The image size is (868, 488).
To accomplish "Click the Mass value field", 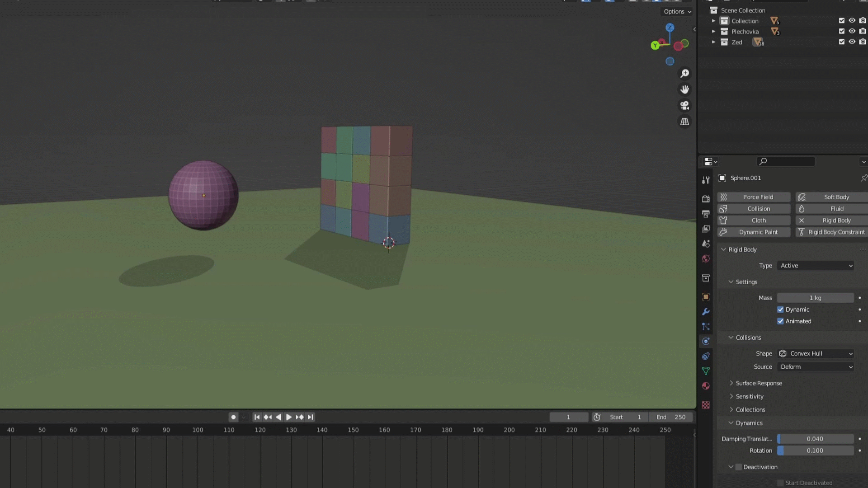I will pyautogui.click(x=816, y=298).
